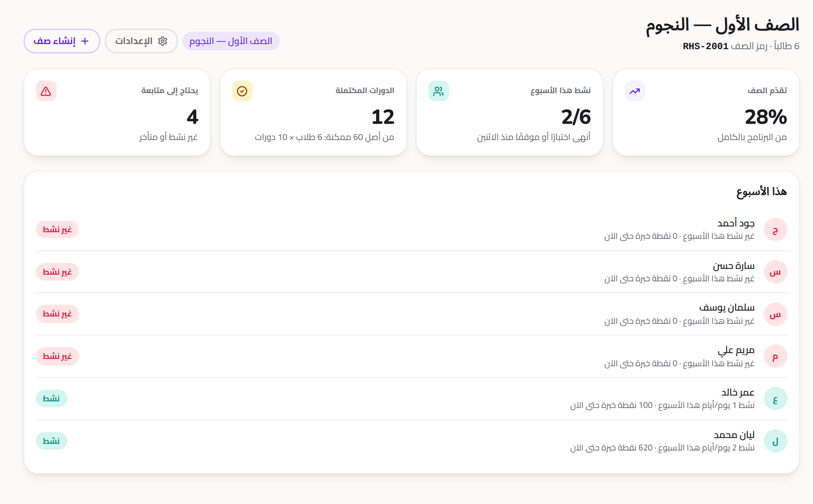Image resolution: width=813 pixels, height=504 pixels.
Task: Open student مريم علي by name
Action: click(x=736, y=351)
